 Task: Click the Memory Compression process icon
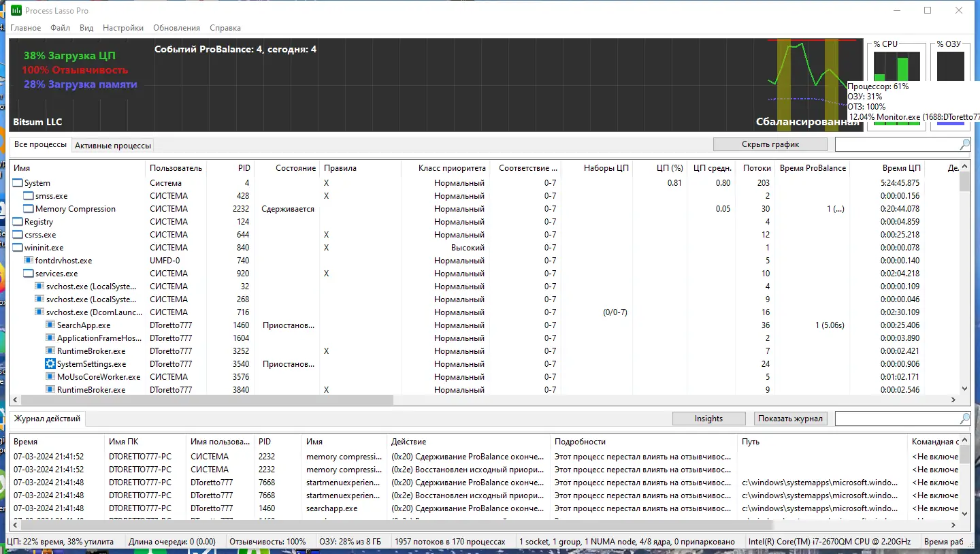[29, 209]
